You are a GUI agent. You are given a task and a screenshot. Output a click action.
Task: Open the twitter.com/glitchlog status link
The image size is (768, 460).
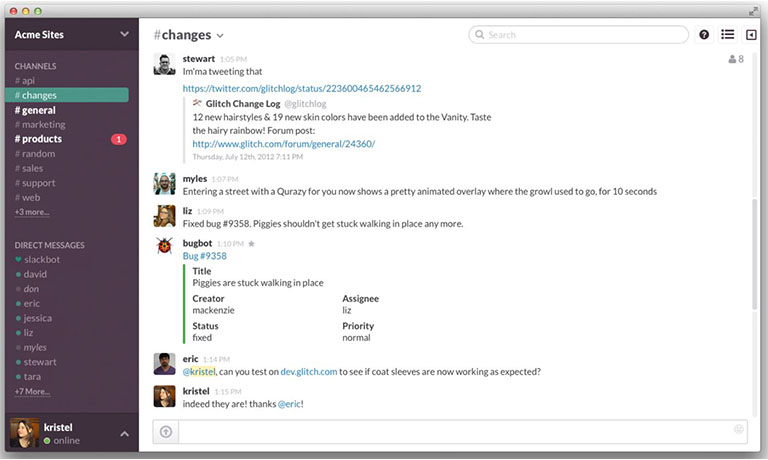point(302,89)
